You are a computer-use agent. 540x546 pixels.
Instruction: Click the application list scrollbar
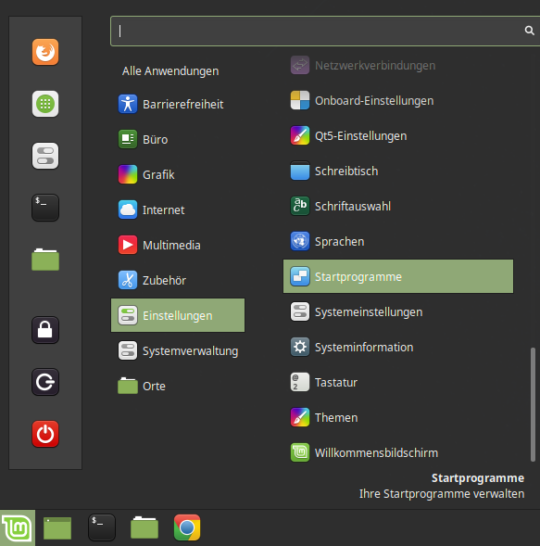click(533, 404)
